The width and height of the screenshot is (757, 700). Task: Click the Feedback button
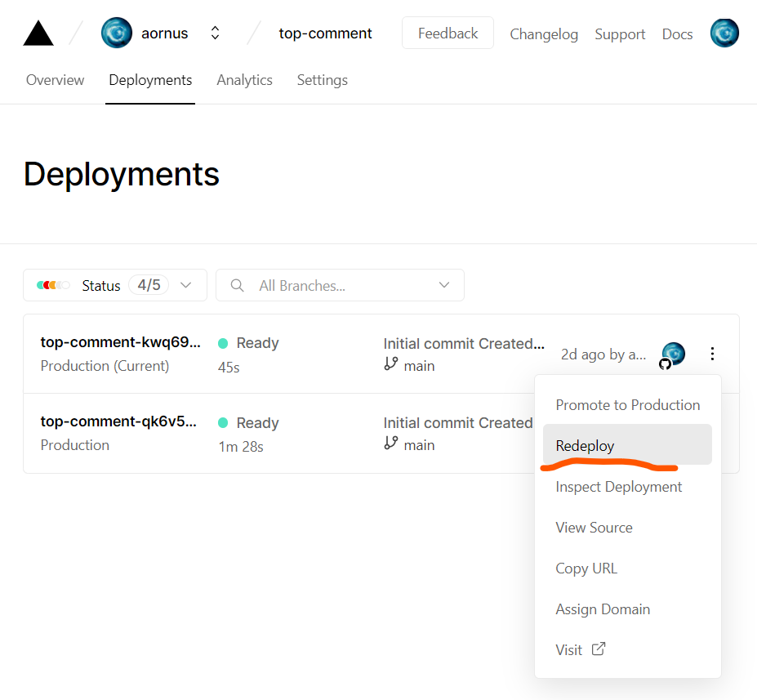pos(448,33)
